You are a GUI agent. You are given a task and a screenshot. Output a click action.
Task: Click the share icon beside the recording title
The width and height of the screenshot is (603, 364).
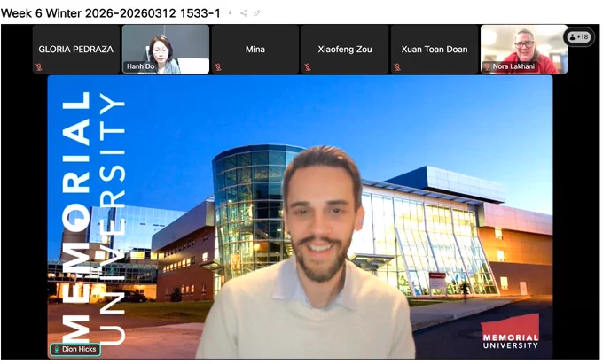[x=244, y=13]
